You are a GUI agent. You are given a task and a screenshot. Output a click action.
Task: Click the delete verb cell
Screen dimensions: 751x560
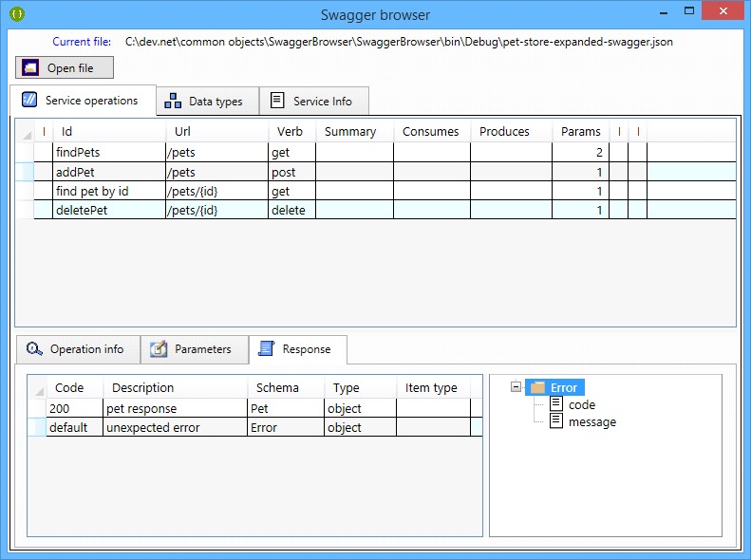[x=292, y=210]
